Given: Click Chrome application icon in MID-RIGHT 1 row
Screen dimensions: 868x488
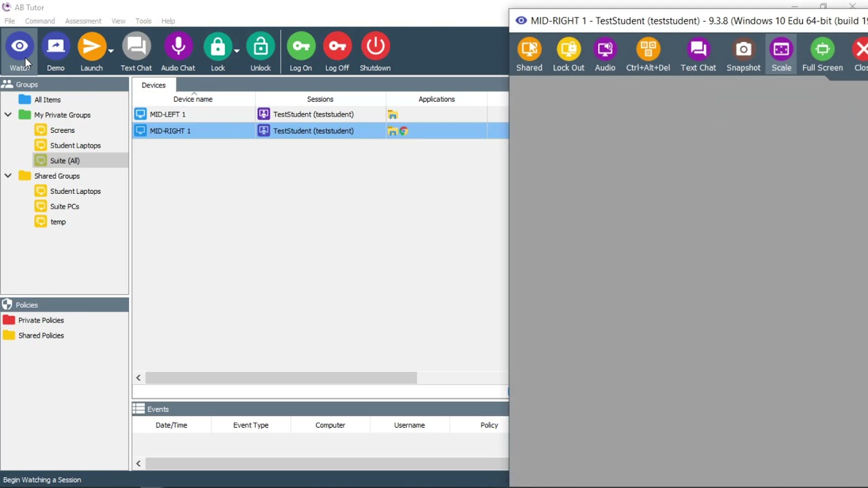Looking at the screenshot, I should (x=403, y=131).
